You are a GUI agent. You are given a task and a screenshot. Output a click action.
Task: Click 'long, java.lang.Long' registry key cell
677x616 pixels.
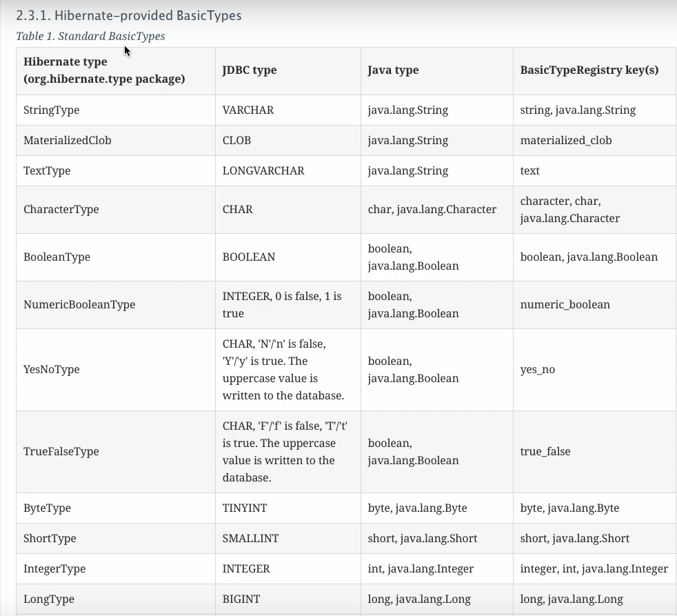(594, 599)
